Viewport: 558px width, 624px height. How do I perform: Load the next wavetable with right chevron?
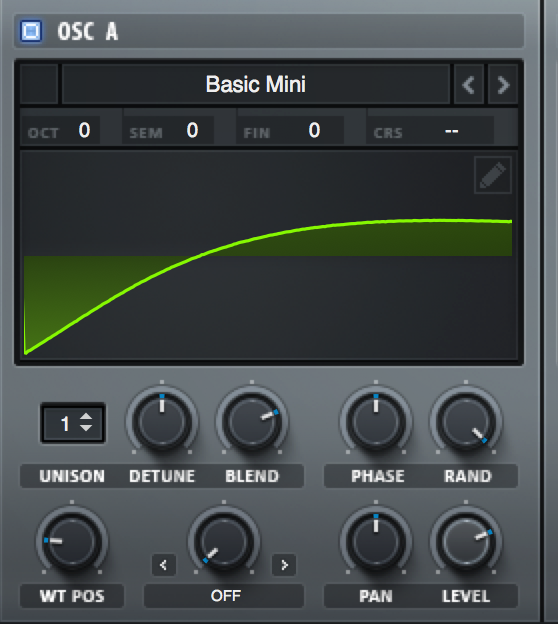click(503, 85)
